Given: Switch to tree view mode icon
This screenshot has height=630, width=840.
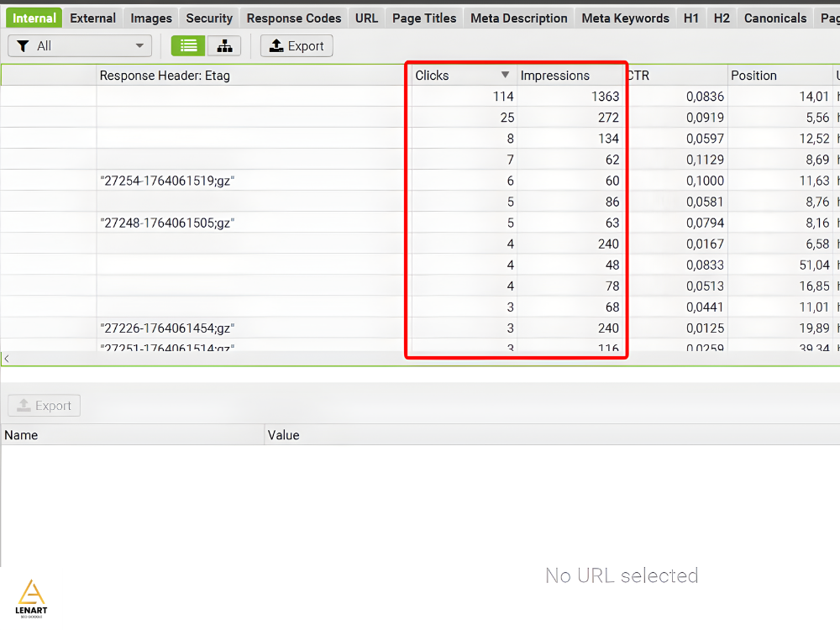Looking at the screenshot, I should tap(224, 46).
